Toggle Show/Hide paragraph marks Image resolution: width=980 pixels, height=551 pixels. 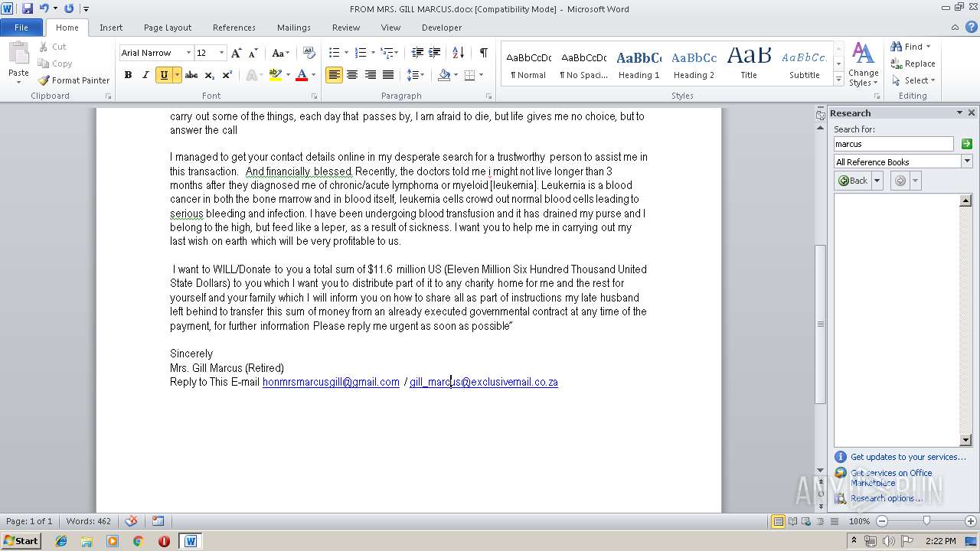[483, 53]
